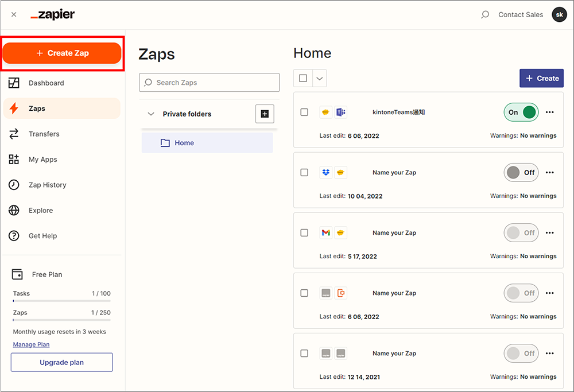Click the kintone icon next to Gmail
This screenshot has width=574, height=392.
tap(341, 233)
